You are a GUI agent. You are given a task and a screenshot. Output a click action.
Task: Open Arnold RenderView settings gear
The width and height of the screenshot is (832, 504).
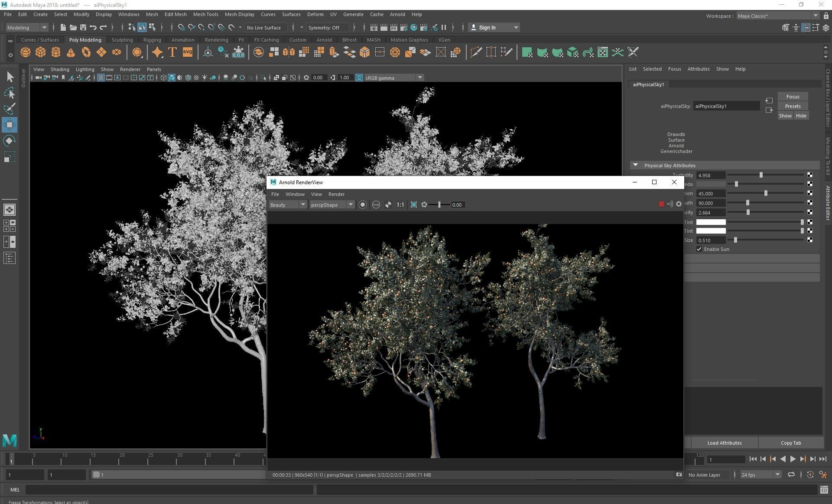coord(679,204)
